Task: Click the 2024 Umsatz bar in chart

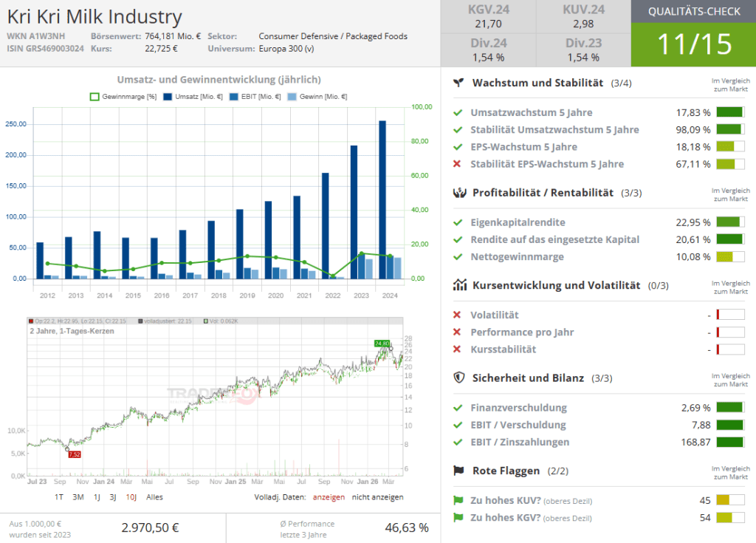Action: (382, 199)
